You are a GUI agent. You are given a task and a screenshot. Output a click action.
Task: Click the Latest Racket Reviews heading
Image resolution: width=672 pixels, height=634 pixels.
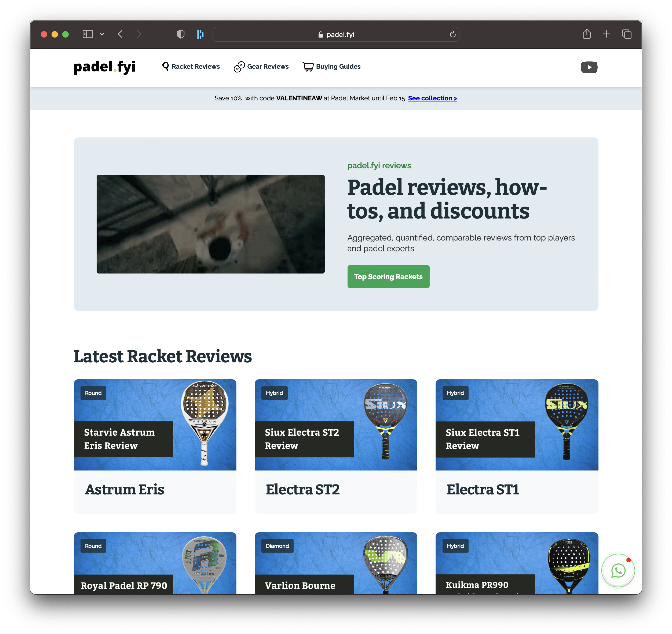(163, 356)
